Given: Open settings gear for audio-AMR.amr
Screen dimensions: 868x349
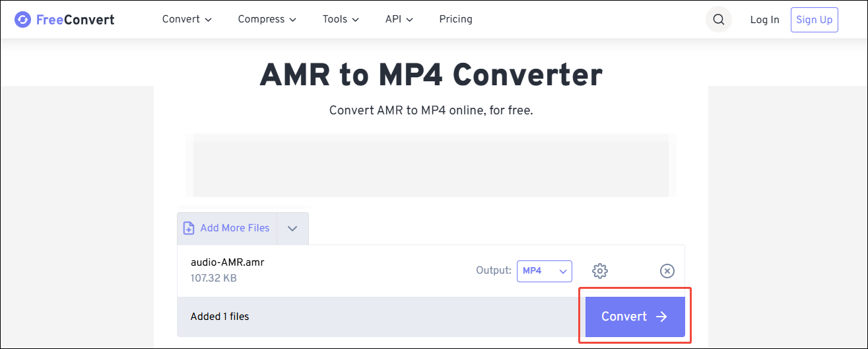Looking at the screenshot, I should pyautogui.click(x=600, y=271).
